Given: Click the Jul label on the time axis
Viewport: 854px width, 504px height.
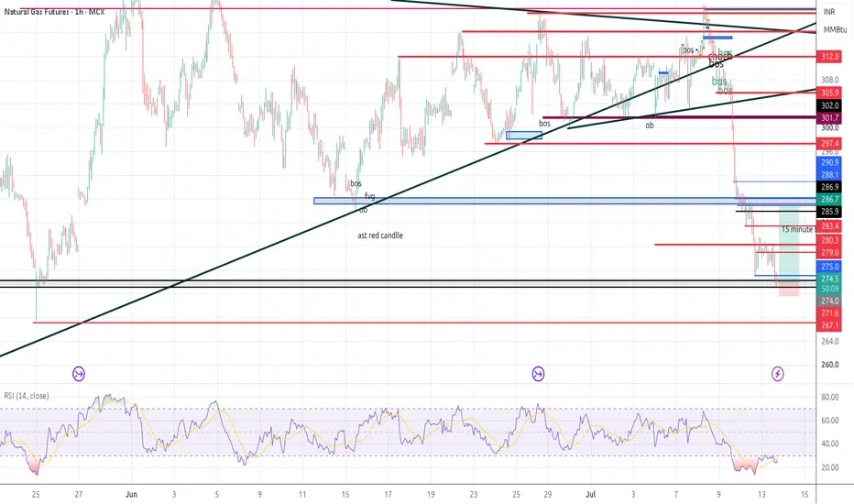Looking at the screenshot, I should click(x=591, y=495).
